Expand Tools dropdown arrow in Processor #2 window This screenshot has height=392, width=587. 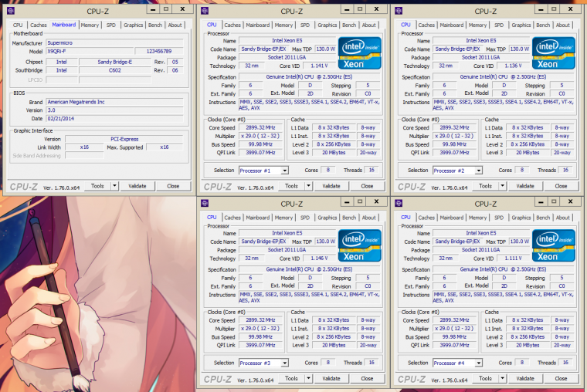tap(502, 186)
